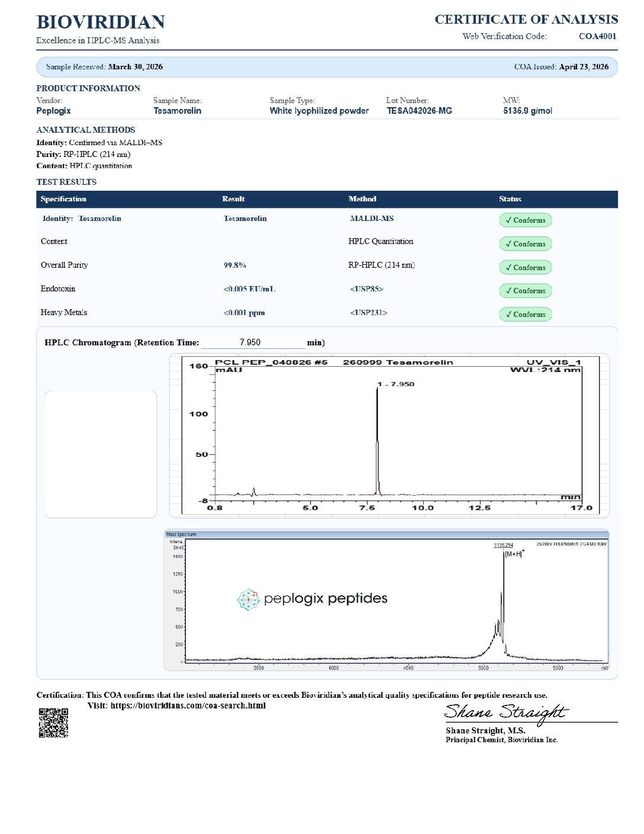Click the peak label 1 - 7.950 on chromatogram

click(x=396, y=384)
